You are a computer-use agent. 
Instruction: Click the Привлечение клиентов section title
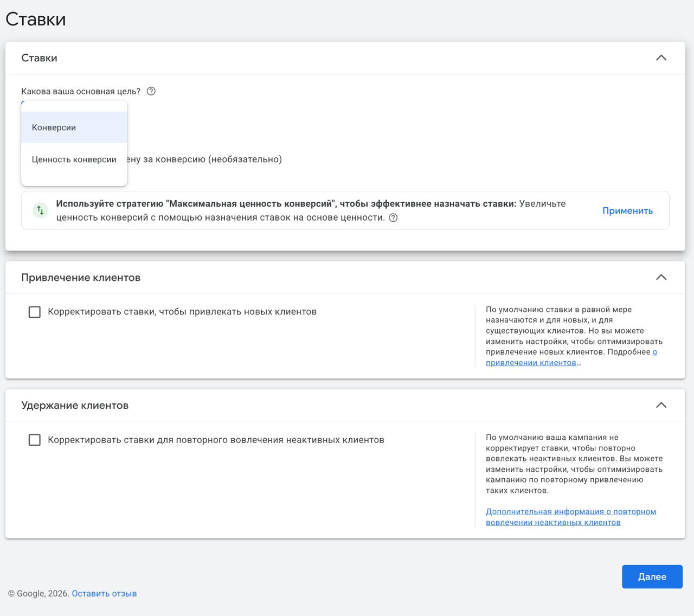[x=81, y=278]
